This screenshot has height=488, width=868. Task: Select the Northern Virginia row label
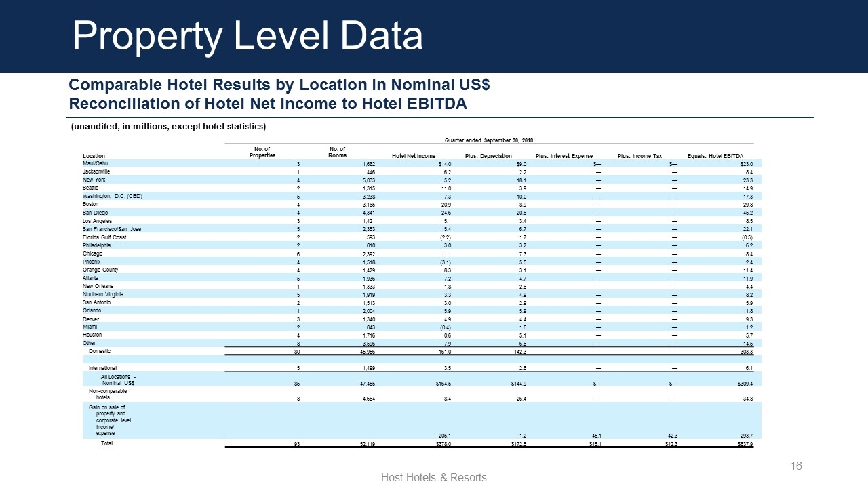(103, 294)
